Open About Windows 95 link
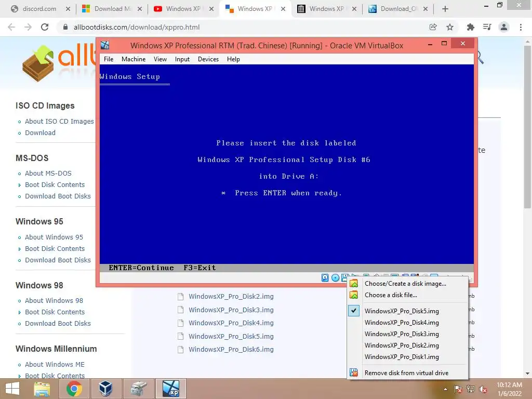Screen dimensions: 532x399 pos(54,237)
